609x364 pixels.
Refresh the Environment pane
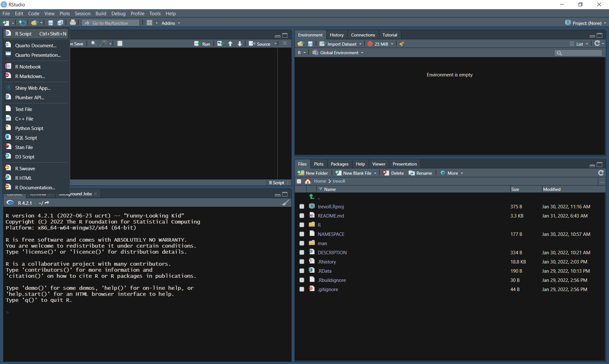tap(597, 43)
